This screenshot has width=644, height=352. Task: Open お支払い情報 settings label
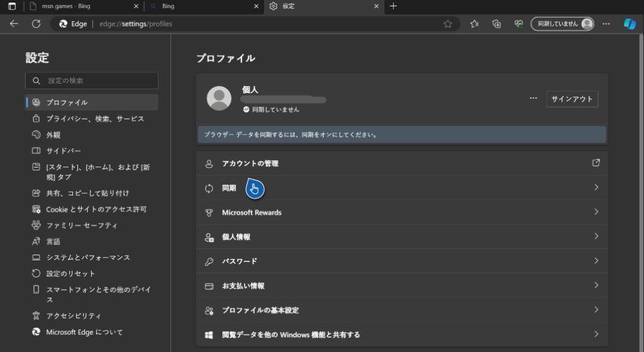243,286
